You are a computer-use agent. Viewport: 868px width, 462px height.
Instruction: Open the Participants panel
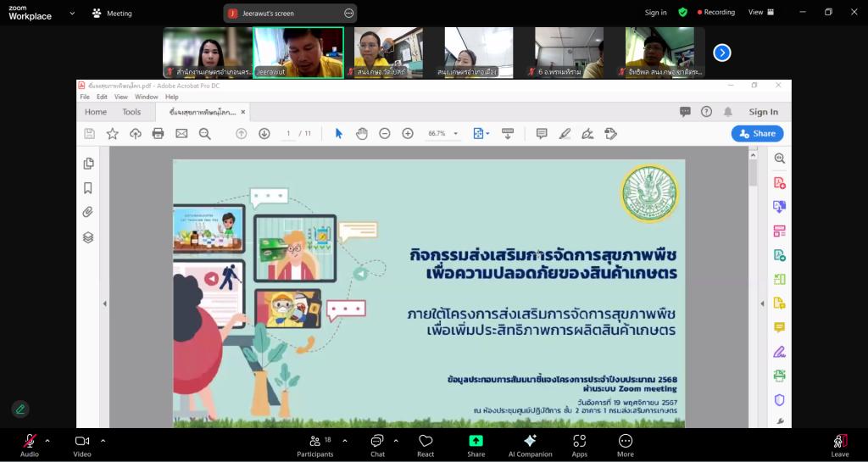coord(314,445)
